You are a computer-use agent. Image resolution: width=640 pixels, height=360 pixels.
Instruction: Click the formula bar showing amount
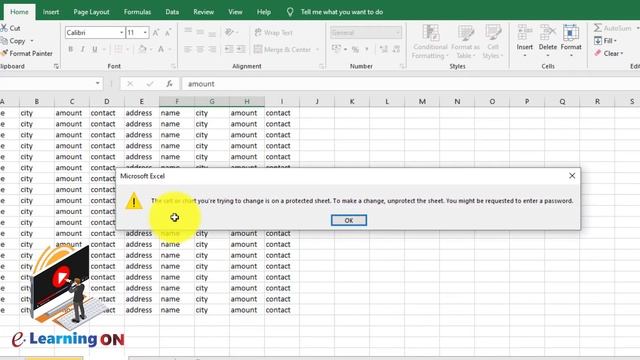point(411,84)
